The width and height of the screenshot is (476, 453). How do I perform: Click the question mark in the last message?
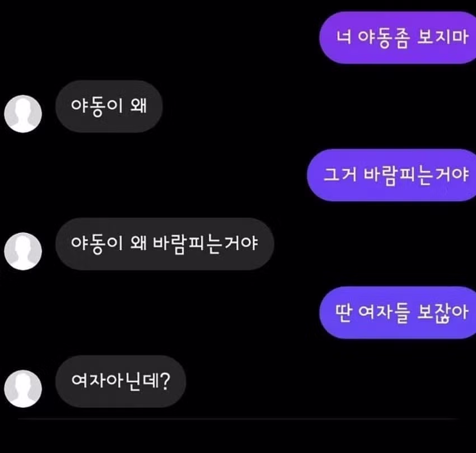click(x=165, y=381)
